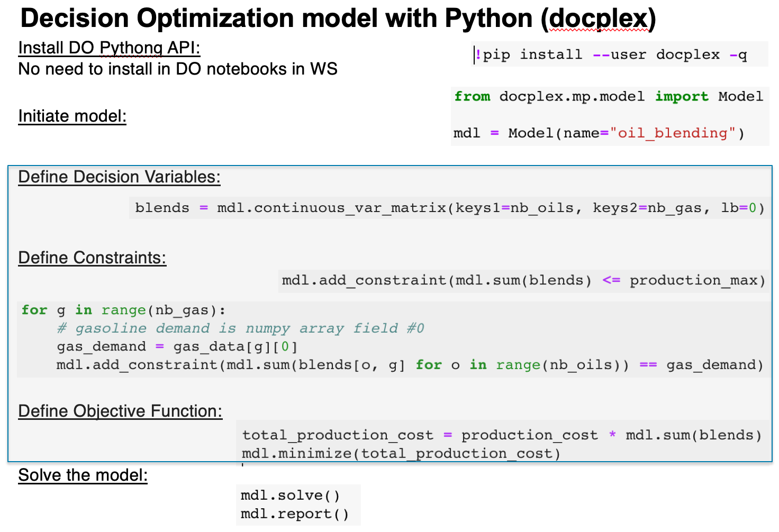The image size is (779, 532).
Task: Select the mdl.minimize statement
Action: (401, 453)
